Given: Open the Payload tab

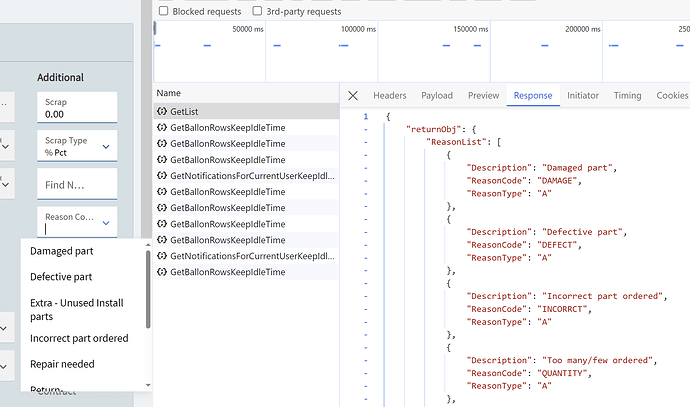Looking at the screenshot, I should tap(436, 96).
